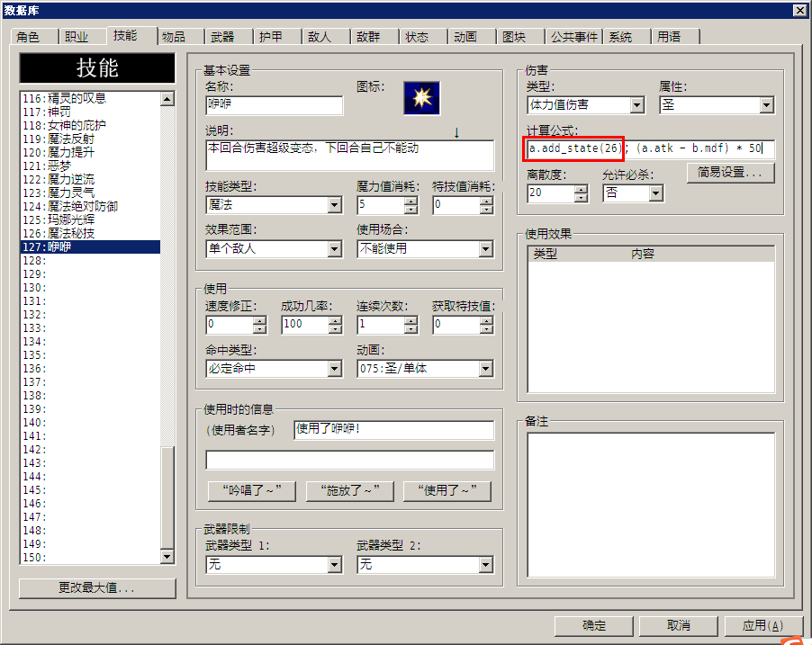Click the “吟唱了～” message button
The width and height of the screenshot is (812, 645).
click(252, 491)
